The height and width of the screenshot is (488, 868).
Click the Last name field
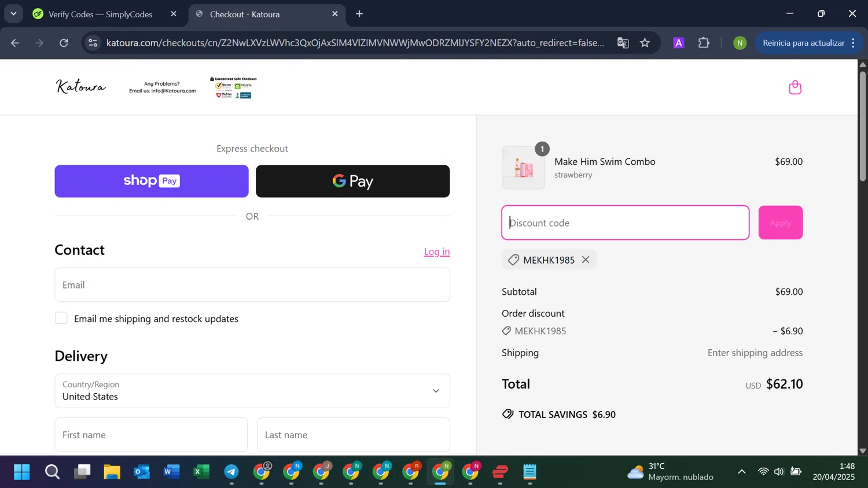point(354,435)
